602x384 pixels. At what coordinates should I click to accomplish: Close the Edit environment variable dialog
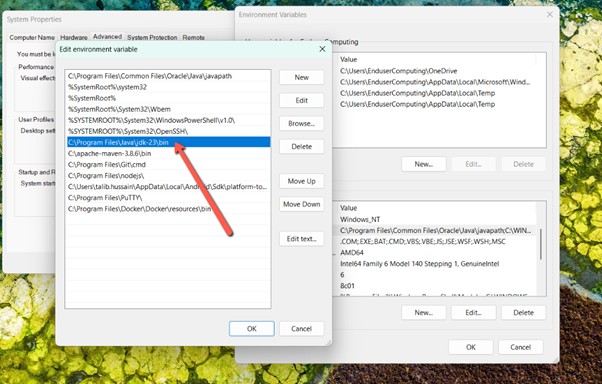tap(322, 49)
